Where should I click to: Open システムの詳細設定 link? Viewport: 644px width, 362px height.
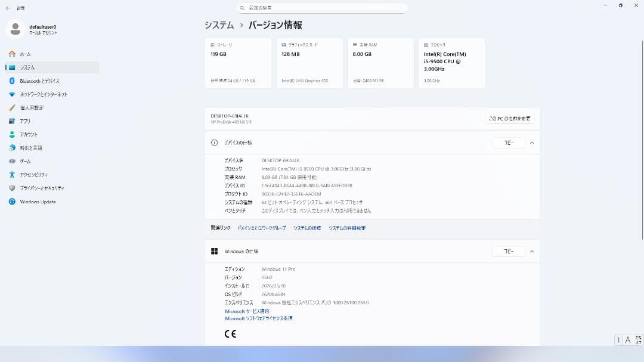coord(346,228)
